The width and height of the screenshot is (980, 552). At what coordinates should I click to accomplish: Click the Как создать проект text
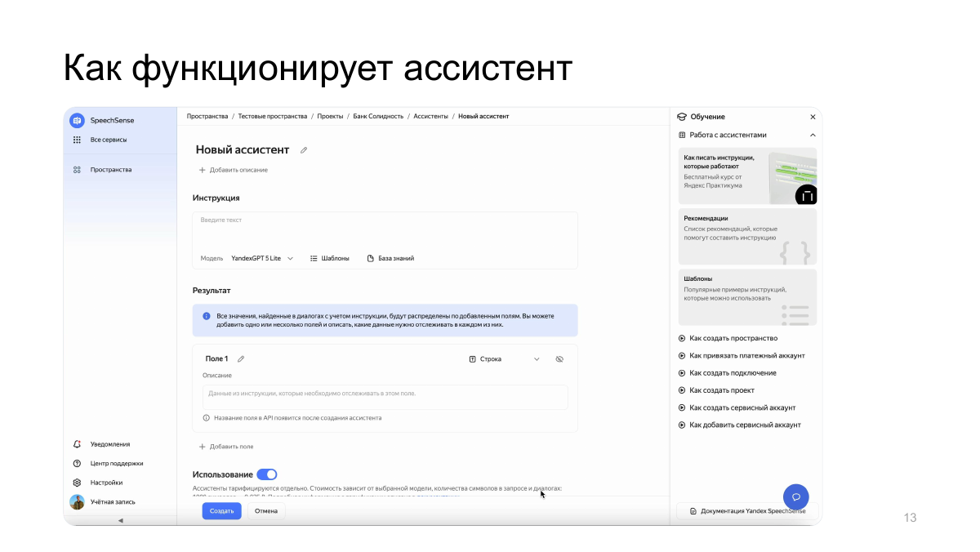click(x=722, y=390)
